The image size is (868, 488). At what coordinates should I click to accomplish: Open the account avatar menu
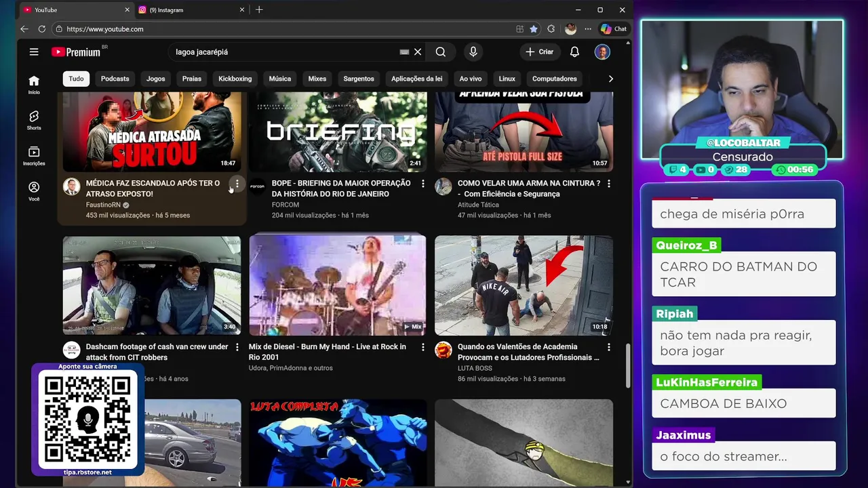[602, 52]
